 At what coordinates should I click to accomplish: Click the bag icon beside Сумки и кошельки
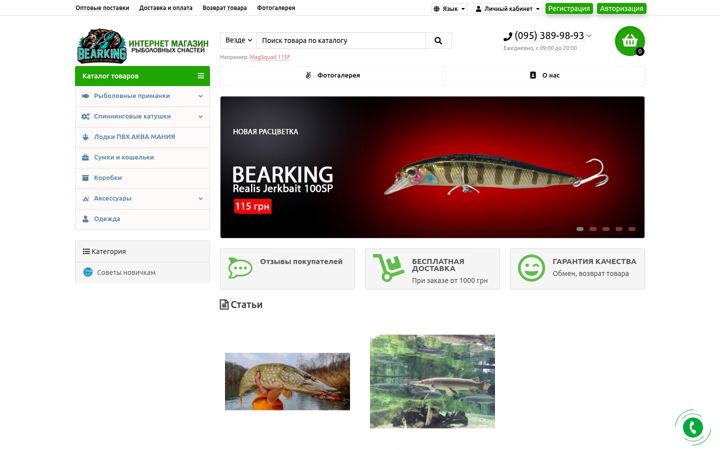(x=85, y=157)
